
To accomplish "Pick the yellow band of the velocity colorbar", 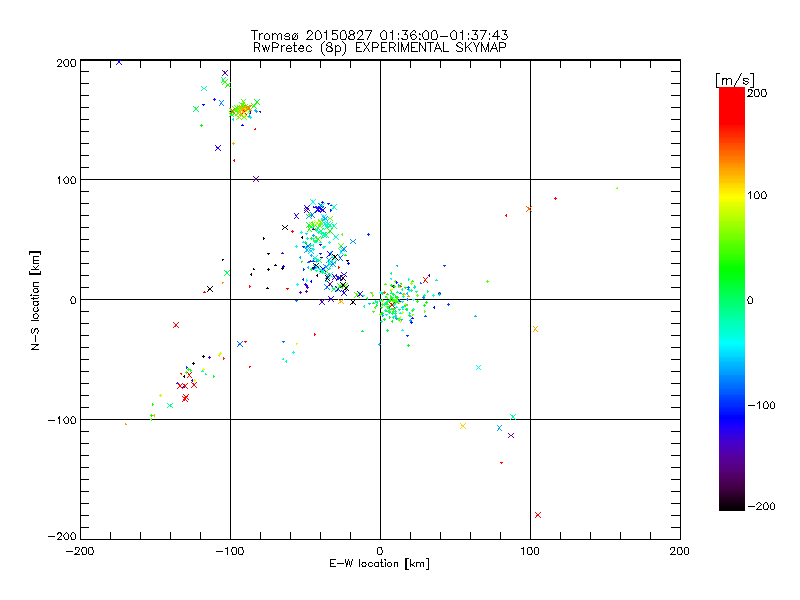I will pyautogui.click(x=732, y=195).
